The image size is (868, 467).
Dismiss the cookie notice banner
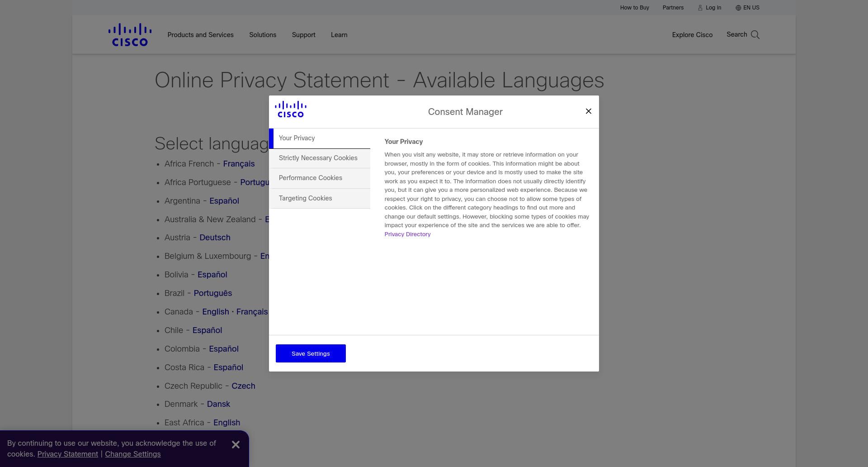tap(236, 445)
